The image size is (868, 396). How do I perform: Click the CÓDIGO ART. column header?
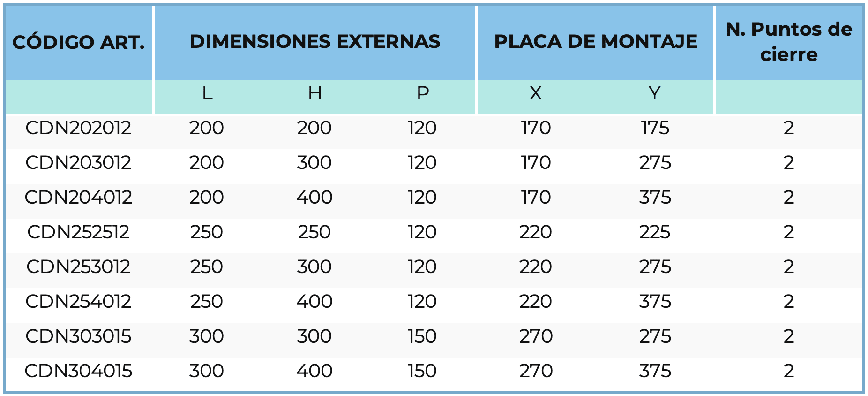point(78,42)
